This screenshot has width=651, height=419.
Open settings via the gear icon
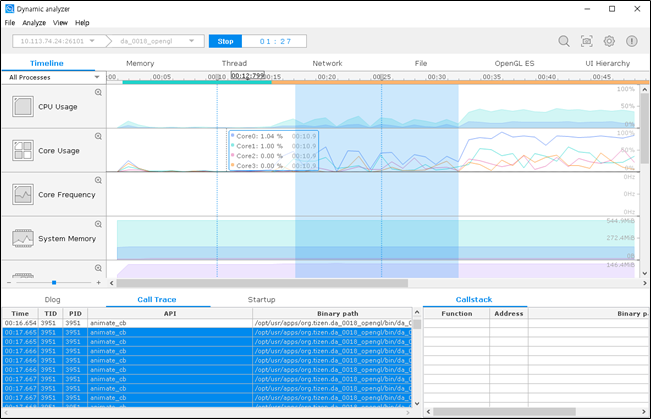609,41
